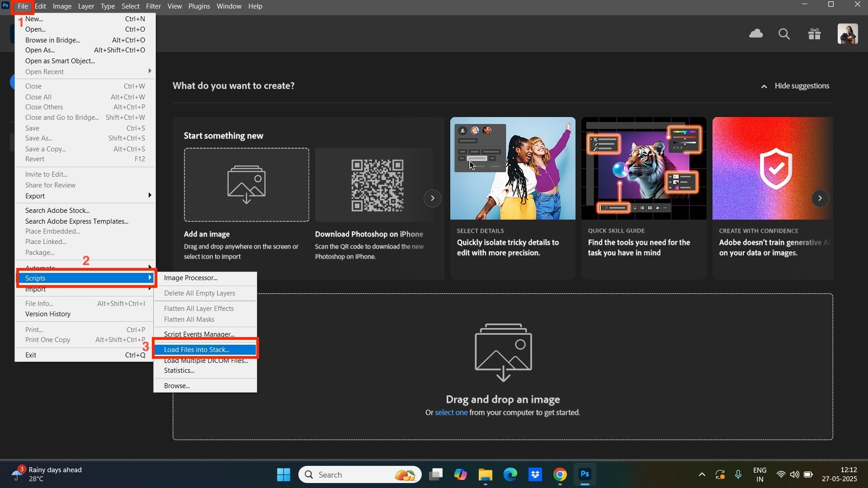
Task: Open the Create with Confidence card
Action: click(x=773, y=198)
